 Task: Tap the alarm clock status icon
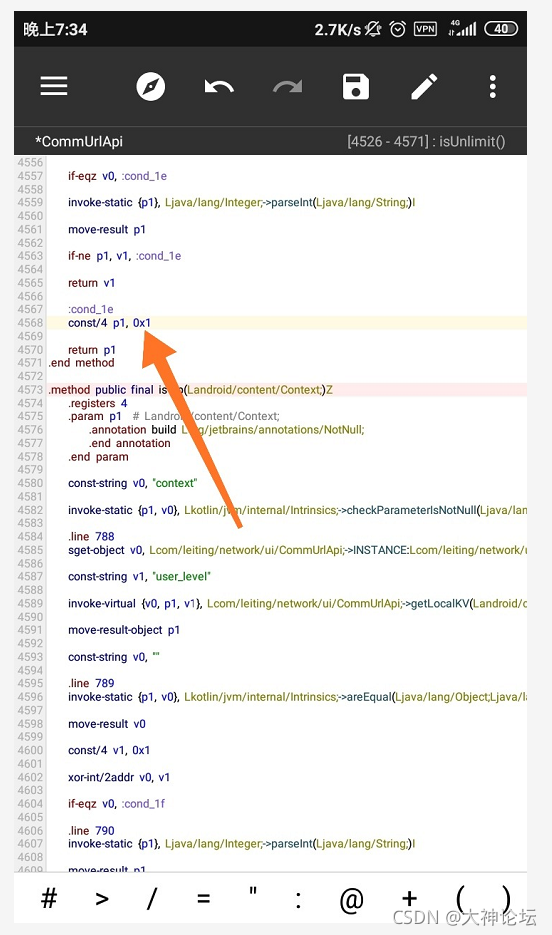click(398, 29)
